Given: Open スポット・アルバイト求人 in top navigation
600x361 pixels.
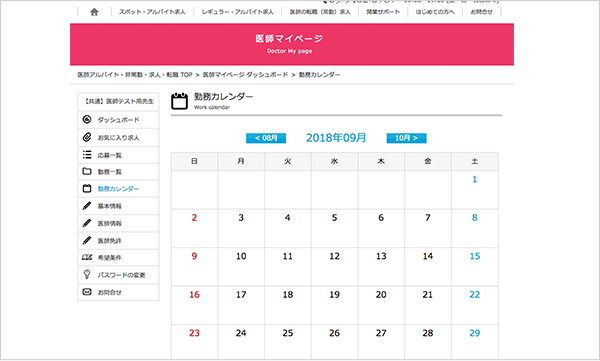Looking at the screenshot, I should pos(152,12).
